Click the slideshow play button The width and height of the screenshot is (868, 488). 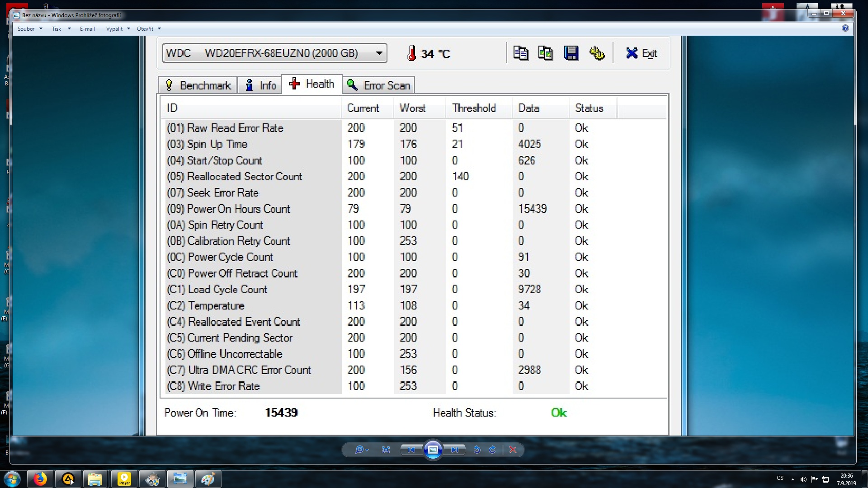coord(433,450)
